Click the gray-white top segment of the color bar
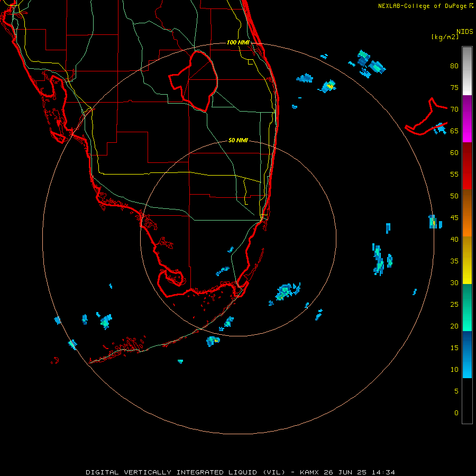476x476 pixels. (467, 71)
